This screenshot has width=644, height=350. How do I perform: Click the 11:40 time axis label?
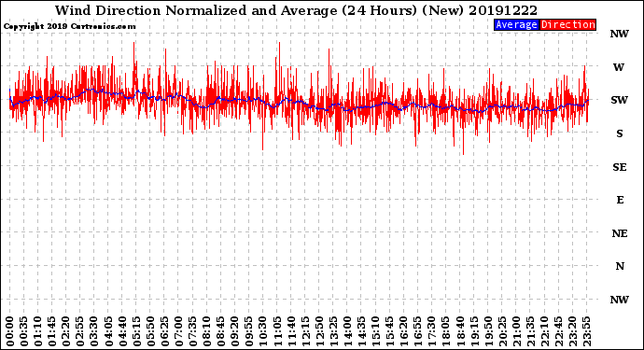pyautogui.click(x=291, y=331)
